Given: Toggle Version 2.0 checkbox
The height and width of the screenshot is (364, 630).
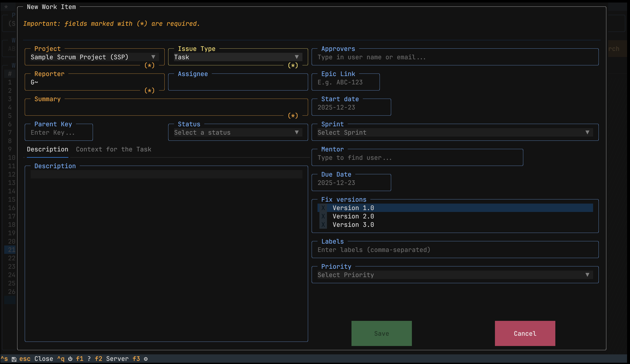Looking at the screenshot, I should 323,216.
